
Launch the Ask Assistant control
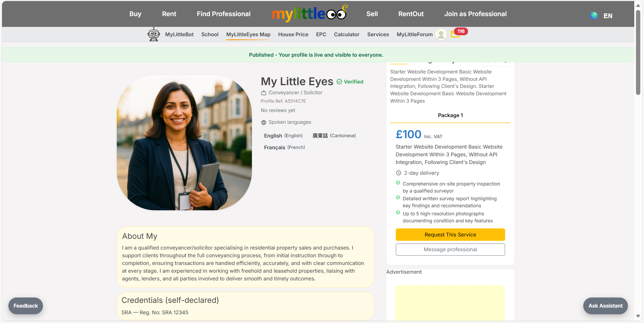[605, 306]
